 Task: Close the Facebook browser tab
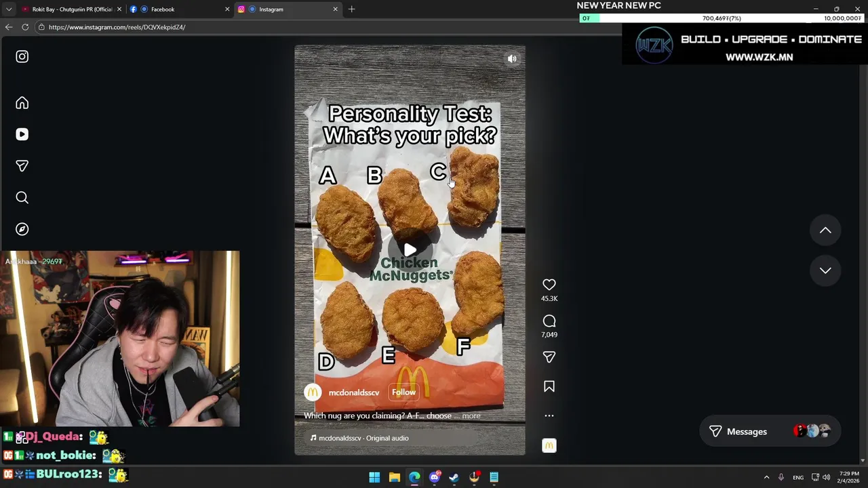227,9
